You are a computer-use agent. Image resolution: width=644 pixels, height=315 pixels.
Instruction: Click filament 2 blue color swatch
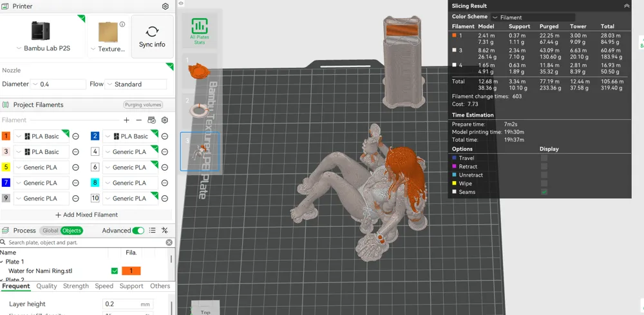95,136
